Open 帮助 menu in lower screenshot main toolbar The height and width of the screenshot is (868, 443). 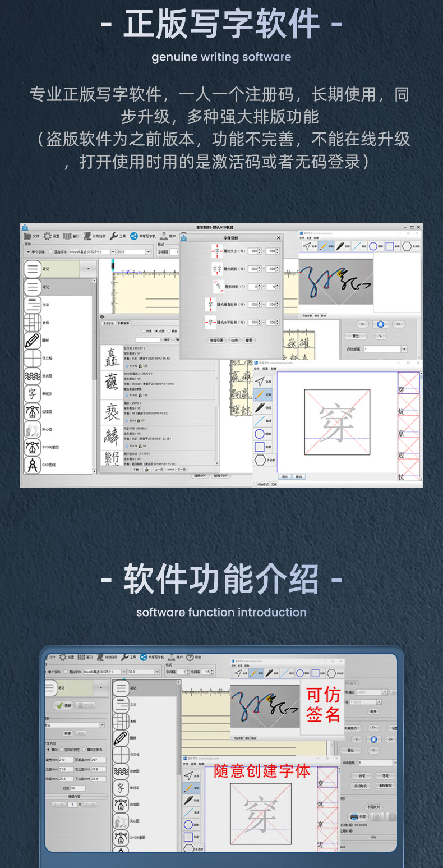pyautogui.click(x=194, y=657)
